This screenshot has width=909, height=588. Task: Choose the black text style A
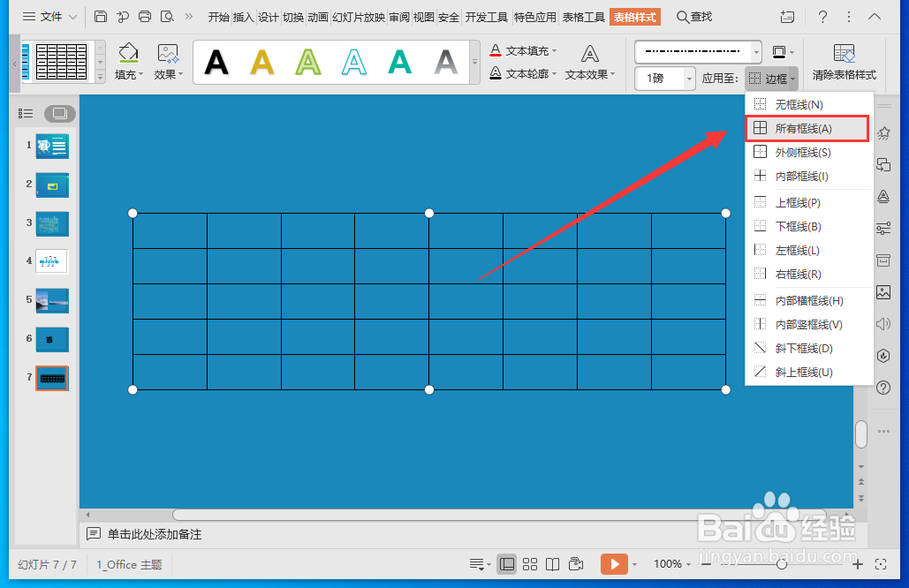[216, 62]
